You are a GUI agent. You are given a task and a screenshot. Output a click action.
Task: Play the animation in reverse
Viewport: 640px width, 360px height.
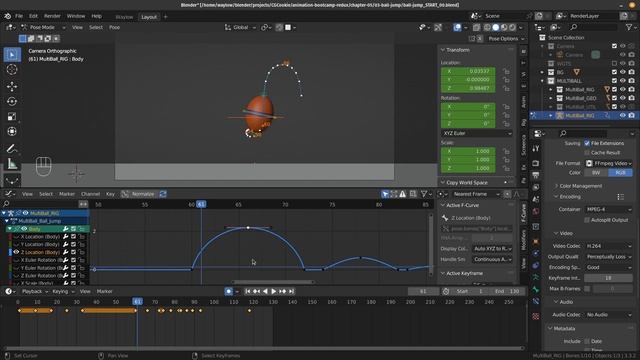[x=265, y=291]
